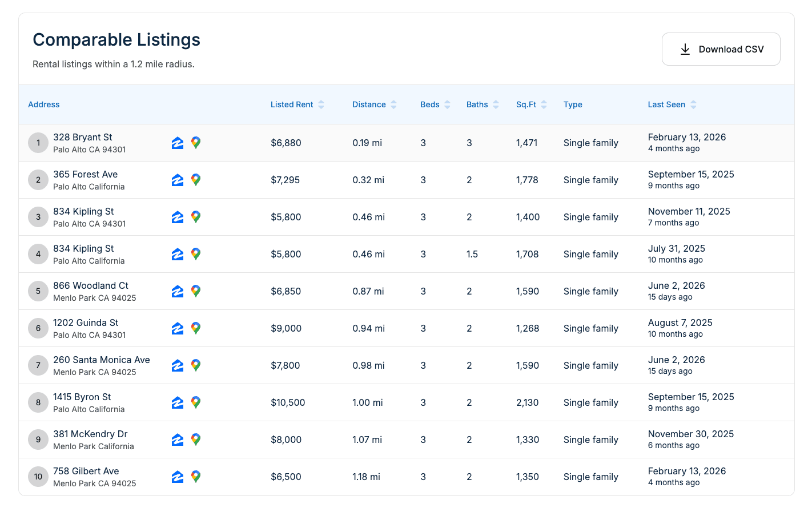Select 381 McKendry Dr address text
Image resolution: width=812 pixels, height=512 pixels.
[x=90, y=434]
